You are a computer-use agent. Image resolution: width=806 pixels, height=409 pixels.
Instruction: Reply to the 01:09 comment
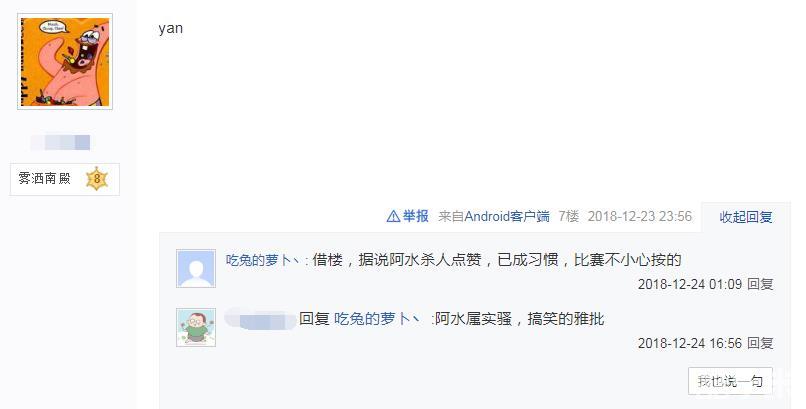point(760,284)
